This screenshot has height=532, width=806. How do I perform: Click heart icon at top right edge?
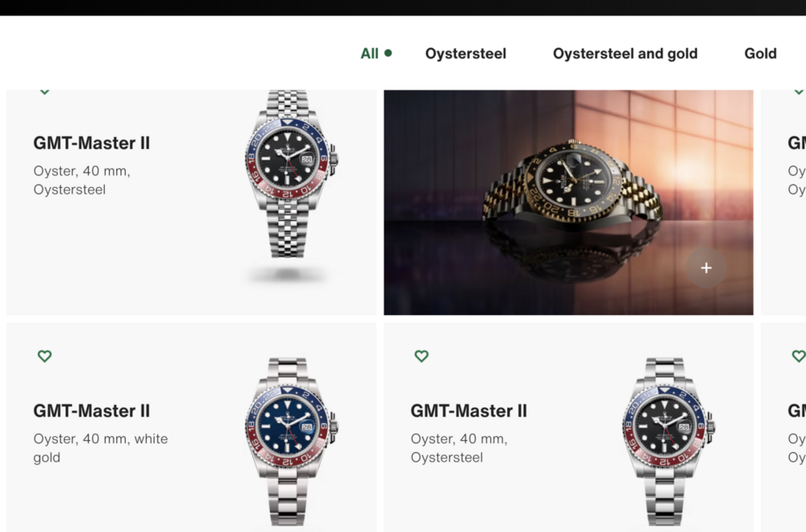click(x=799, y=92)
